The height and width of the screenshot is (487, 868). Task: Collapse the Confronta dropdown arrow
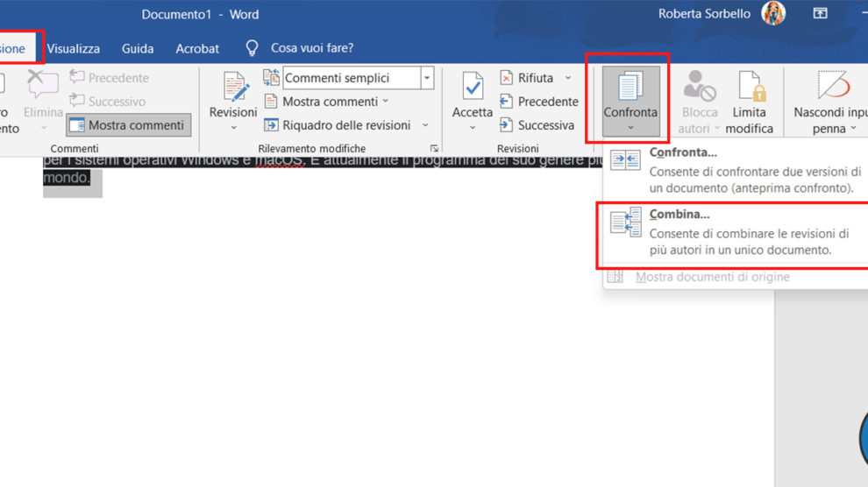coord(630,128)
